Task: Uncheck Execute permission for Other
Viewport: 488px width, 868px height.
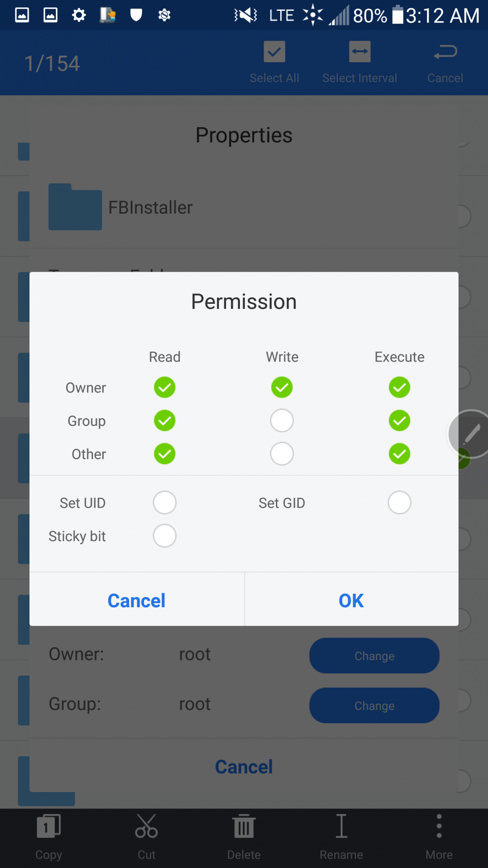Action: [x=400, y=454]
